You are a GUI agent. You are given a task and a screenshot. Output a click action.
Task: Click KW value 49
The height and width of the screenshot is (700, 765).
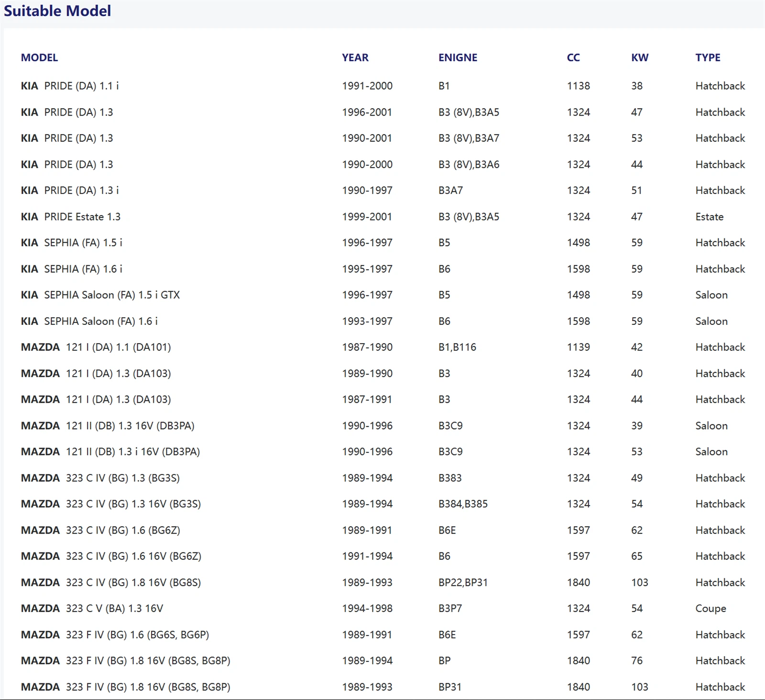[637, 478]
